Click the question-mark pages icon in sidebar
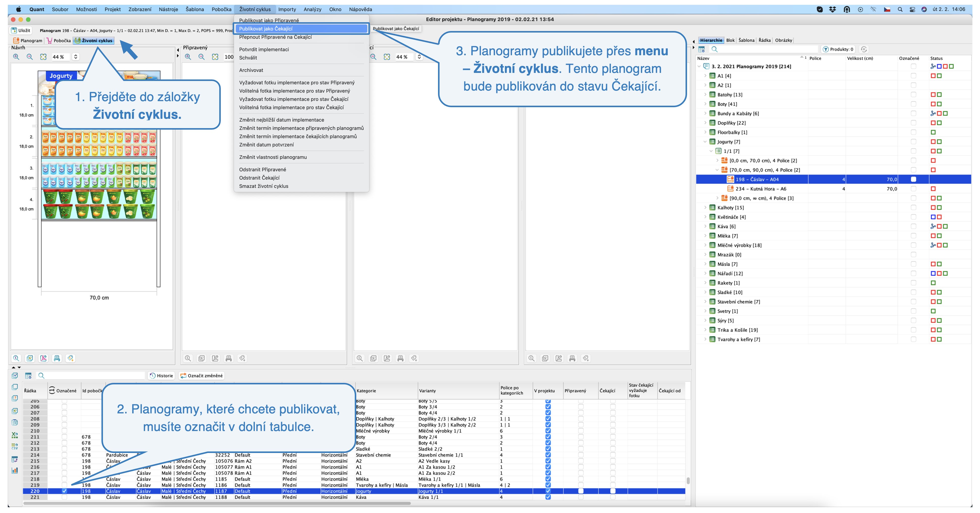The image size is (980, 513). point(15,398)
